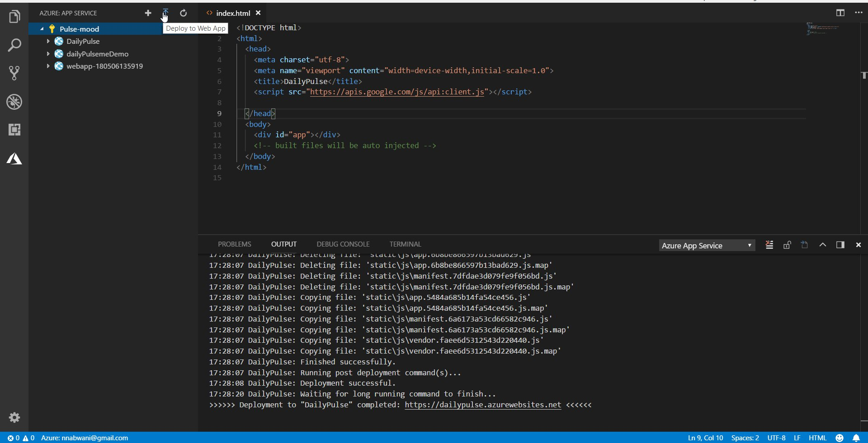The image size is (868, 443).
Task: Change indentation via Spaces: 2
Action: coord(745,438)
